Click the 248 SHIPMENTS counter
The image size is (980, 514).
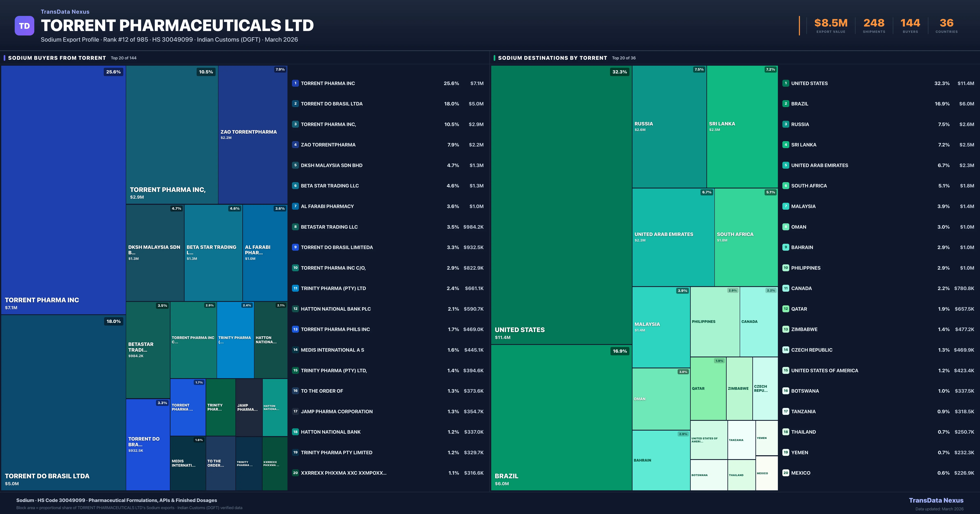point(873,23)
